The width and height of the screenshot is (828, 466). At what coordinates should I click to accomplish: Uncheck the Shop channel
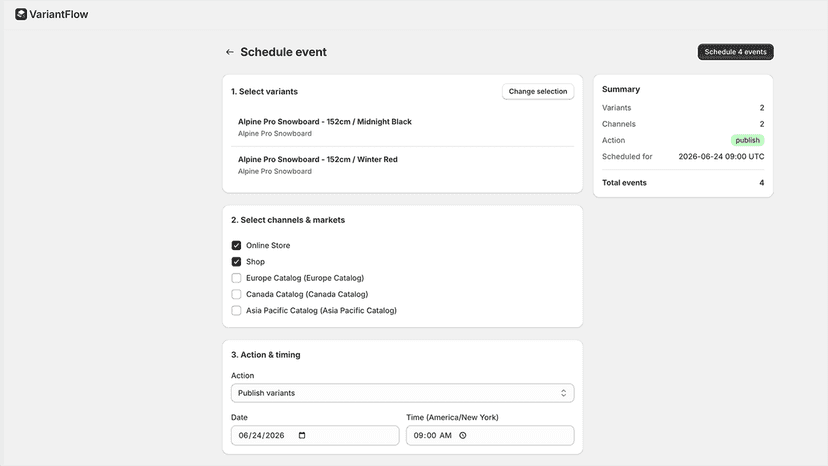click(x=236, y=262)
